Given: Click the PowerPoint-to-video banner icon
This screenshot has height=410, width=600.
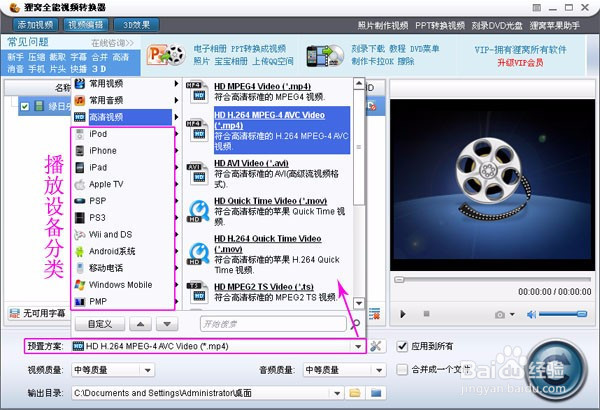Looking at the screenshot, I should point(166,55).
